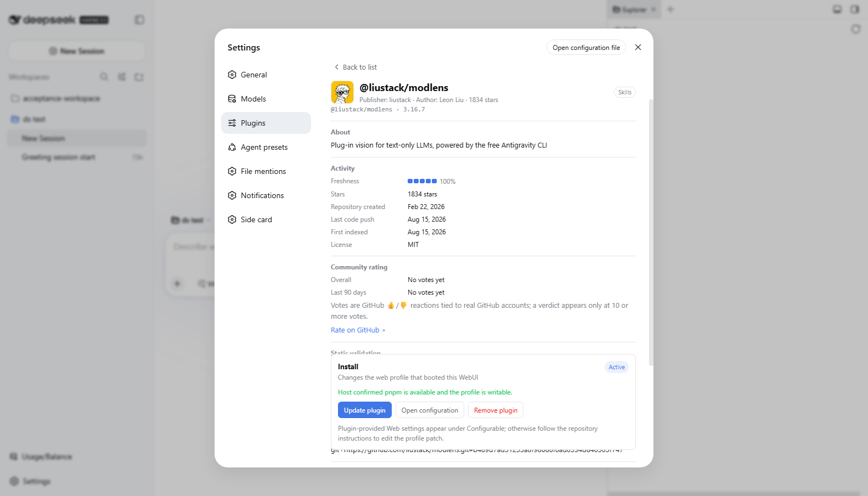Click the Plugins sliders icon

point(232,123)
